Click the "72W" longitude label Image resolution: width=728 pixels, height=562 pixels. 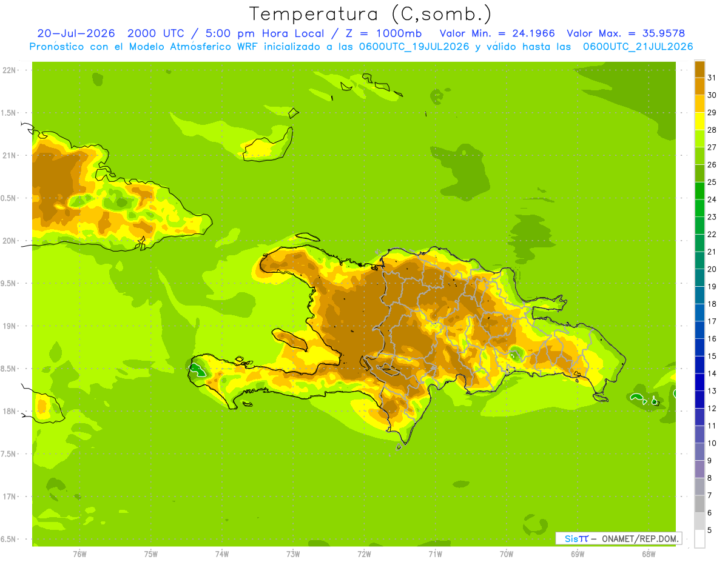364,554
